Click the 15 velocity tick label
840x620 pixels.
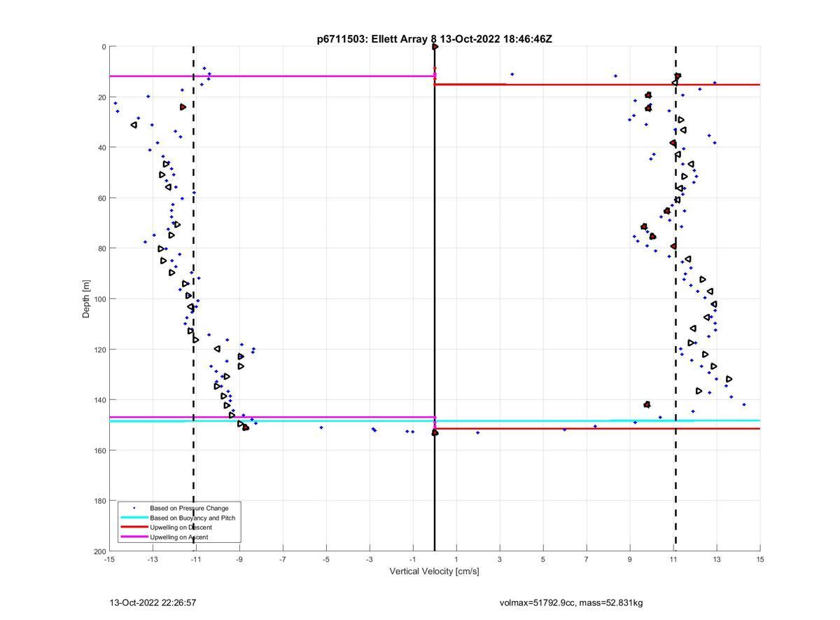(x=760, y=560)
